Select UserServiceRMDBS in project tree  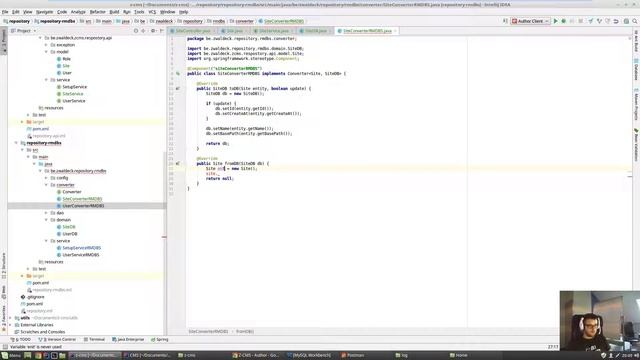80,255
